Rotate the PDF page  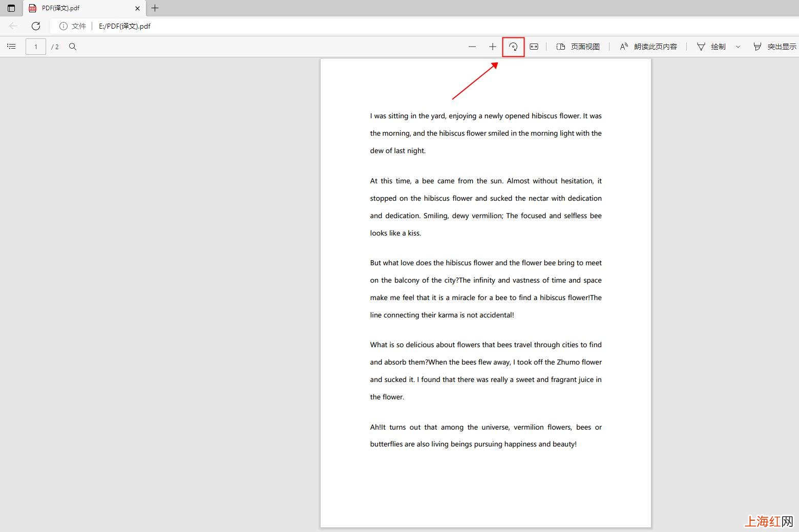(x=513, y=47)
